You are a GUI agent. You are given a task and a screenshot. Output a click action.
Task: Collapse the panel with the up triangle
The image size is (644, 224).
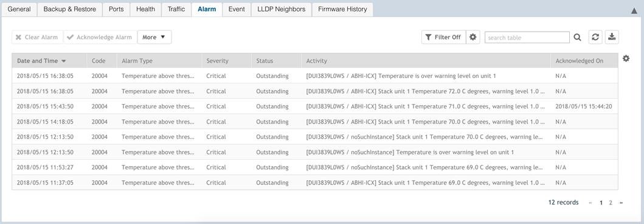pyautogui.click(x=634, y=11)
